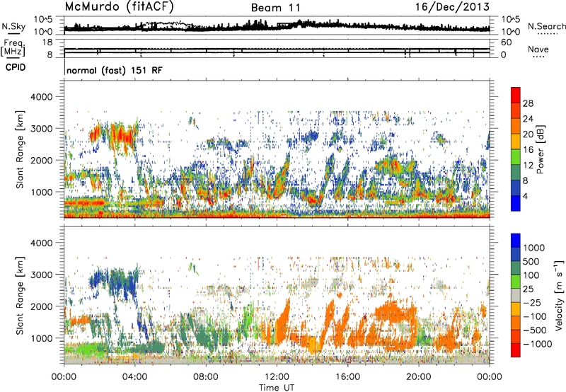Screen dimensions: 566x392
Task: Click the 'Velocity [m s-1]' colorbar label
Action: (559, 295)
